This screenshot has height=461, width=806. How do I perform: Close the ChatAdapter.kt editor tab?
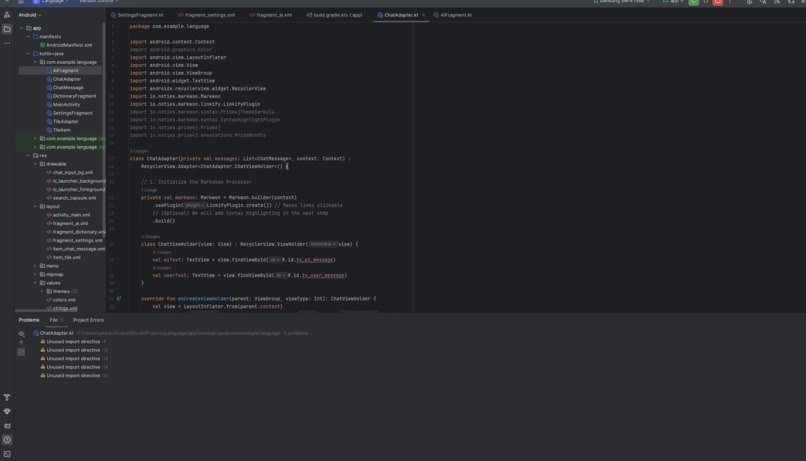pos(424,15)
